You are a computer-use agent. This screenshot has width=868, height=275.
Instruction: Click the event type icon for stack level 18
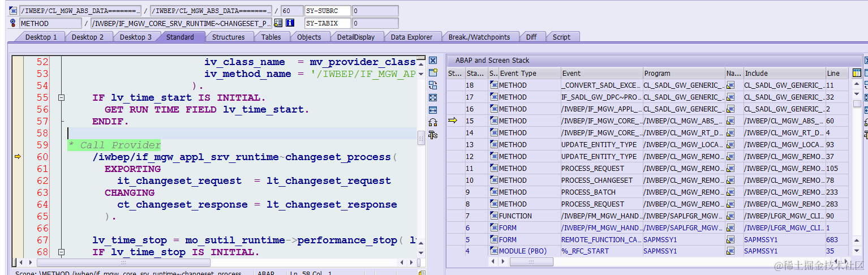[x=494, y=85]
